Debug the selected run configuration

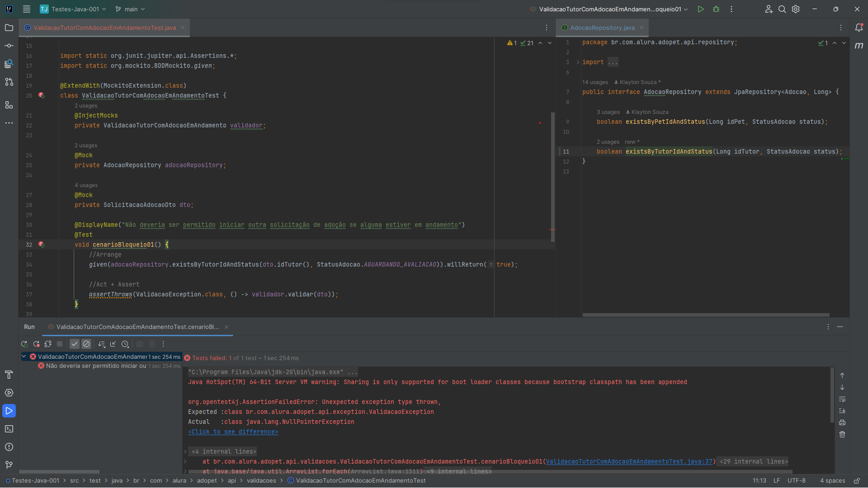tap(716, 9)
